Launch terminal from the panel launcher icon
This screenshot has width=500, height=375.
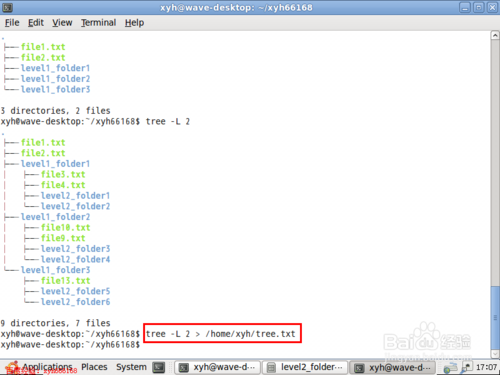coord(159,367)
